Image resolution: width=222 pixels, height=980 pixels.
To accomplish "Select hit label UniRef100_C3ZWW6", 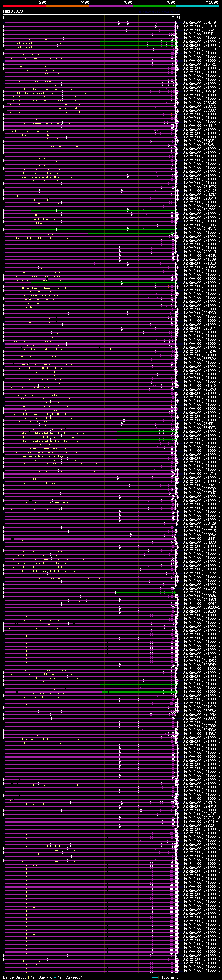I will pyautogui.click(x=199, y=225).
